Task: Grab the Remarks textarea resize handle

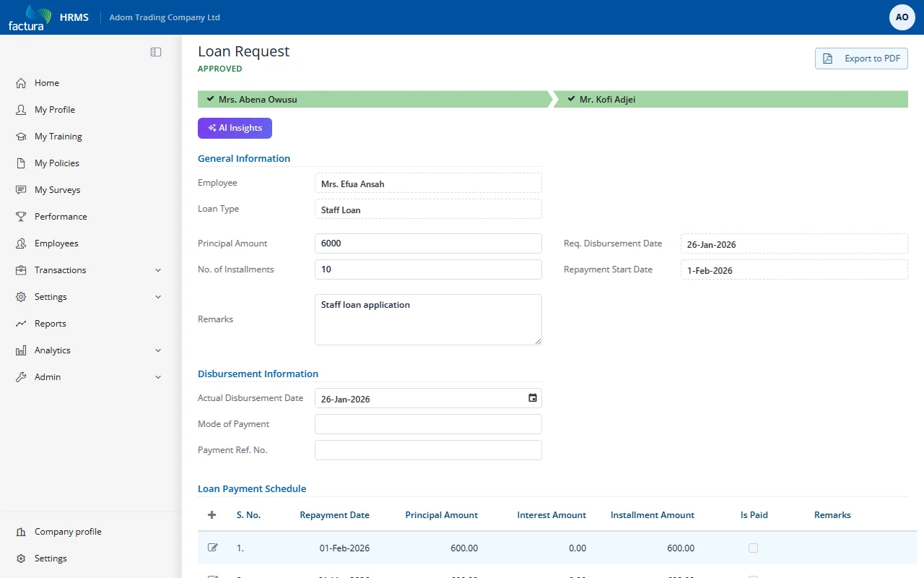Action: pyautogui.click(x=537, y=340)
